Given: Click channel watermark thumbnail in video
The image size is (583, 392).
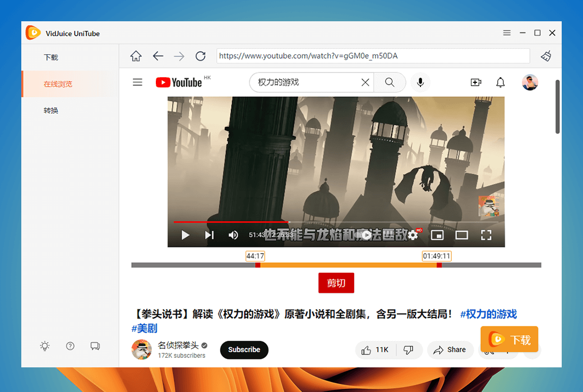Looking at the screenshot, I should (489, 206).
